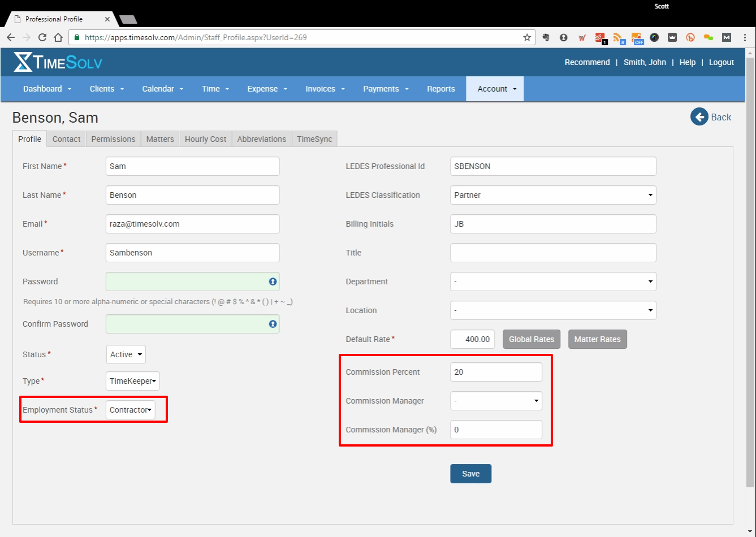Click the Matter Rates button
Screen dimensions: 756x537
pos(597,339)
